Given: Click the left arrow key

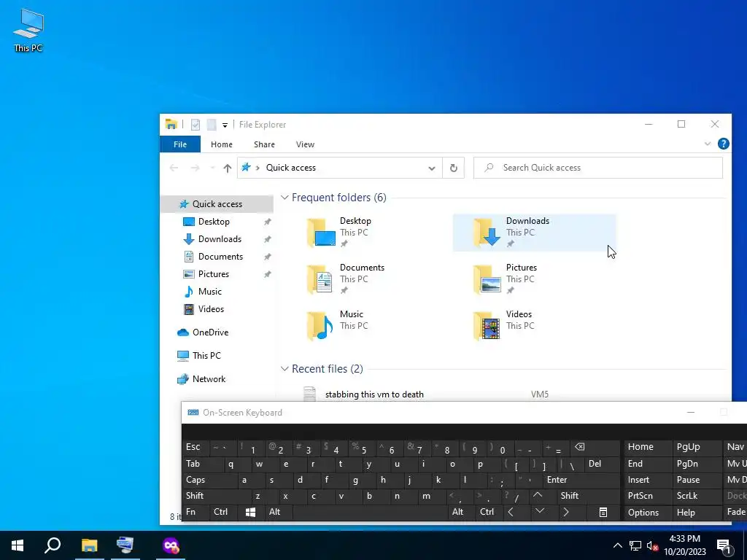Looking at the screenshot, I should coord(511,512).
